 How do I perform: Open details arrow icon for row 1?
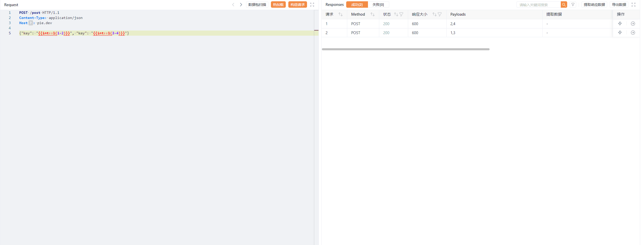633,24
